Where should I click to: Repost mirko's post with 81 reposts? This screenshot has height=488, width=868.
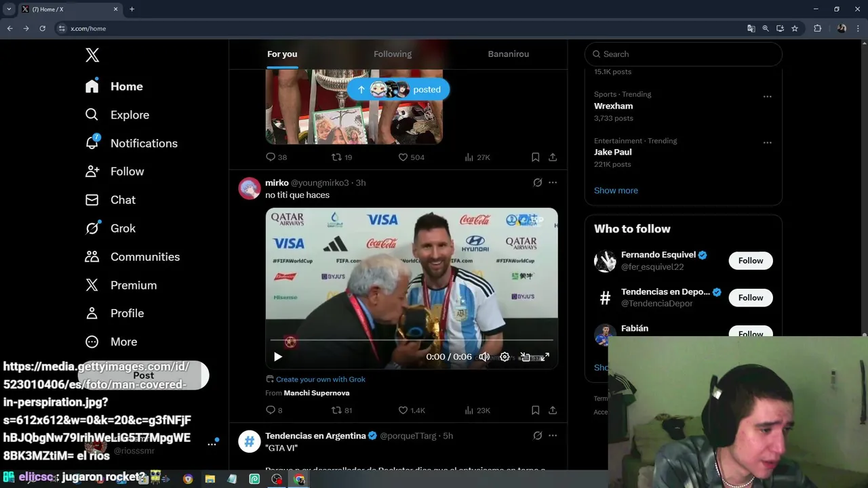point(341,410)
